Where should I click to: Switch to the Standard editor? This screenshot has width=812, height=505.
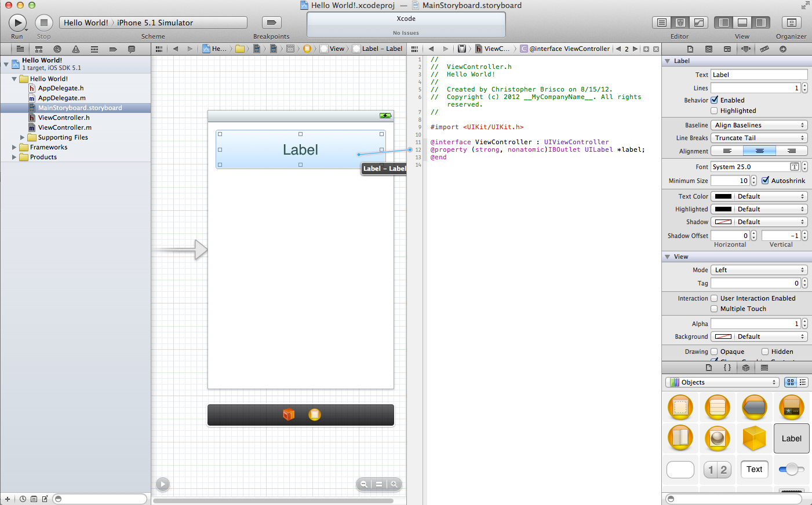[x=662, y=23]
